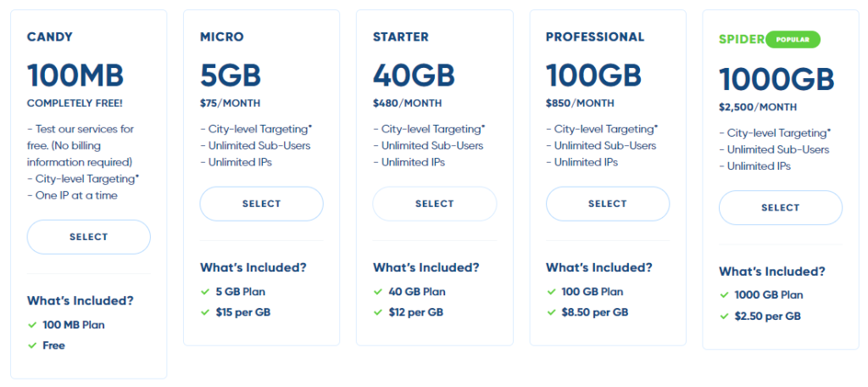Pick the Professional plan Select button

tap(607, 204)
